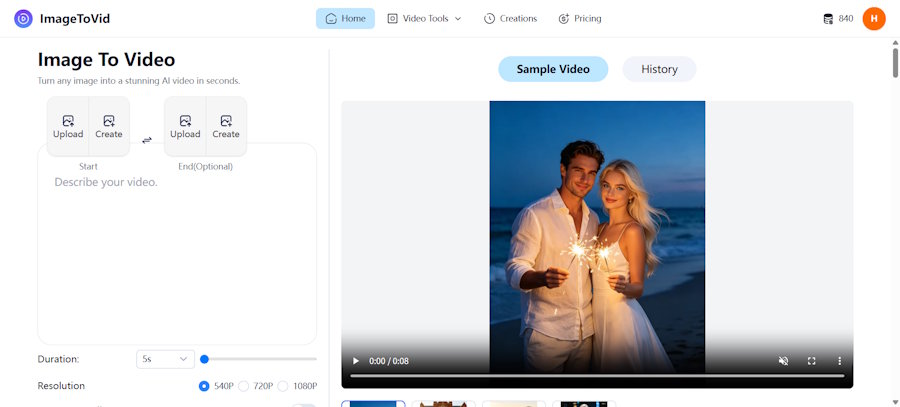Click the duration slider handle
Viewport: 900px width, 407px height.
(204, 359)
